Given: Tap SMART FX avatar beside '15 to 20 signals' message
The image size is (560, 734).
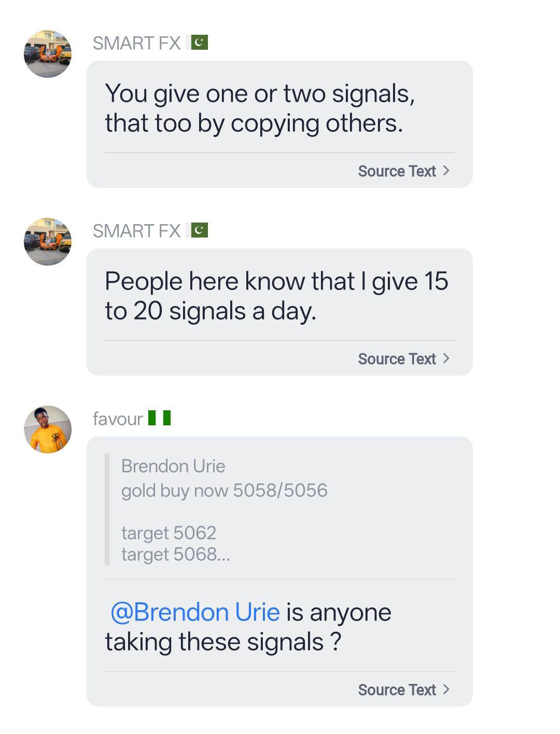Looking at the screenshot, I should click(48, 242).
